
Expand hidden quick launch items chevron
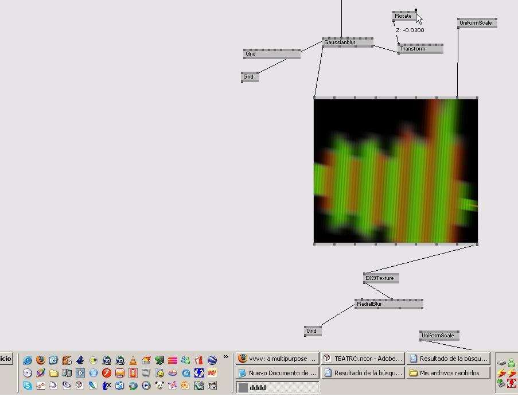(x=226, y=357)
